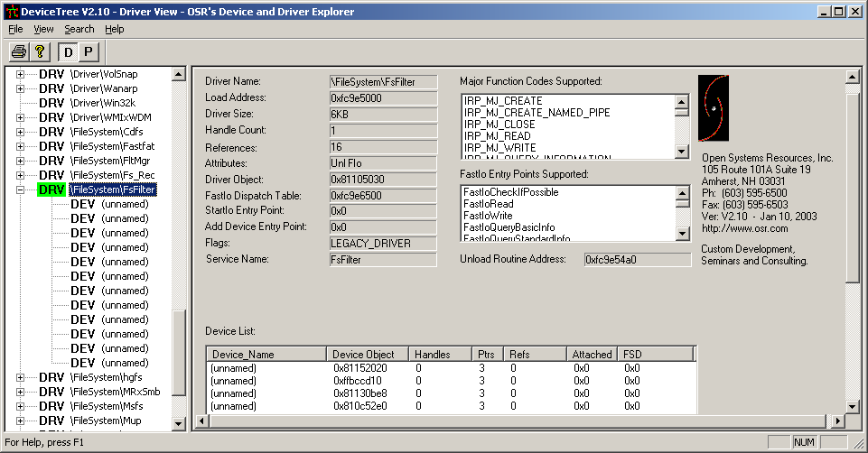
Task: Click the Load Address field 0xfc9e5000
Action: (x=383, y=97)
